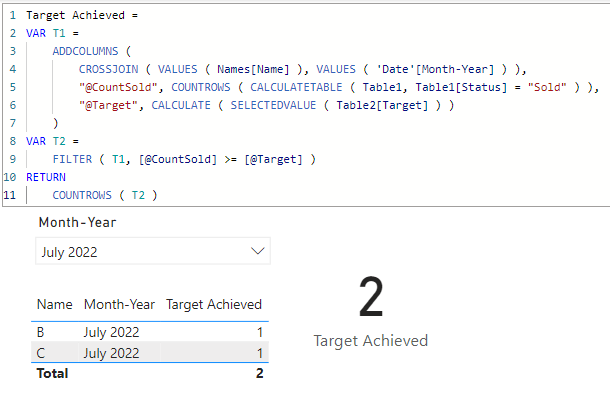Click the "@Target" string in line 6

[x=109, y=105]
